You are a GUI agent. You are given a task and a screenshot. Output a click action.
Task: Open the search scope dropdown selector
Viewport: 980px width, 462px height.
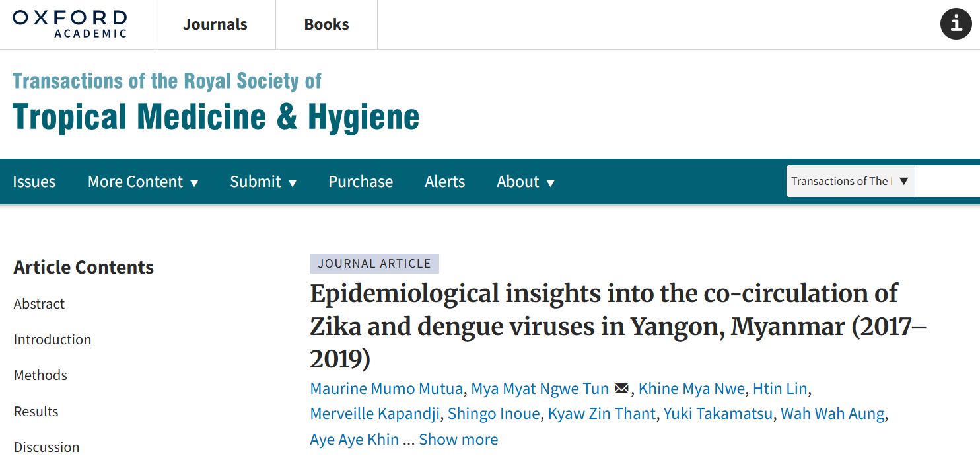coord(850,181)
